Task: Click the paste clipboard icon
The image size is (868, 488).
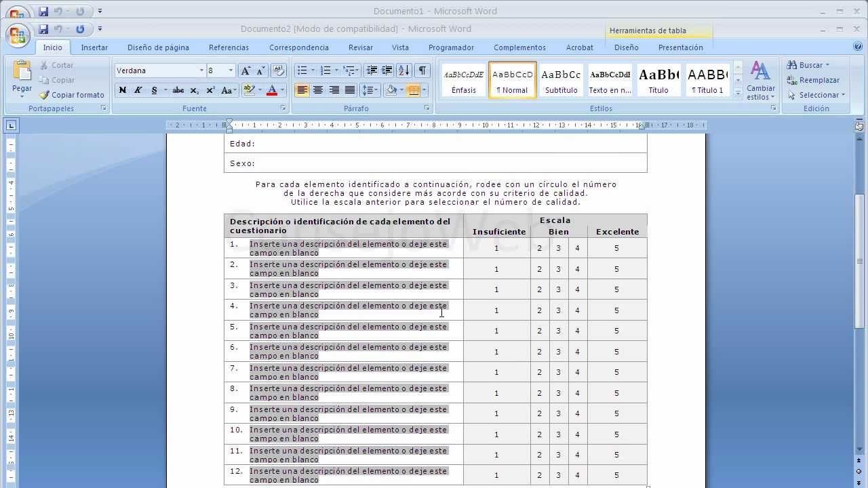Action: click(x=22, y=70)
